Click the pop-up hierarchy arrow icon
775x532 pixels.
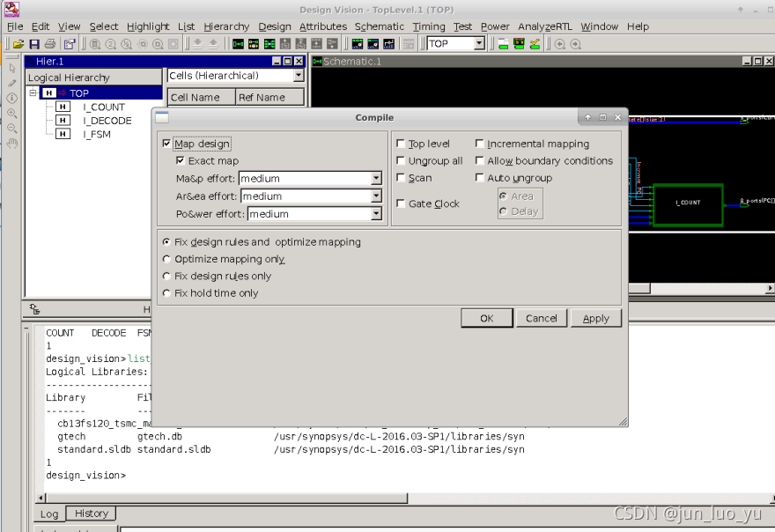point(213,44)
